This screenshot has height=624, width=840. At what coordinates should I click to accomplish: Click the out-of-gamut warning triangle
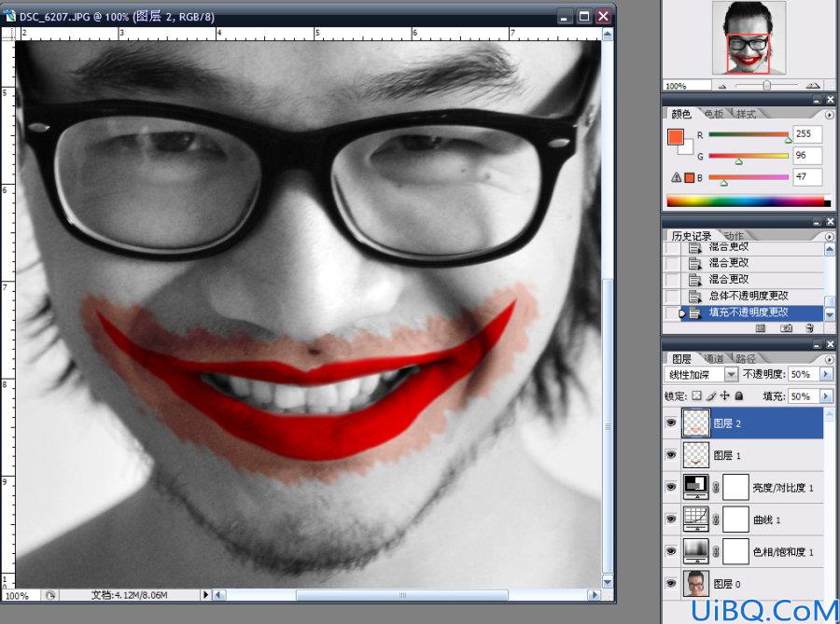click(676, 177)
